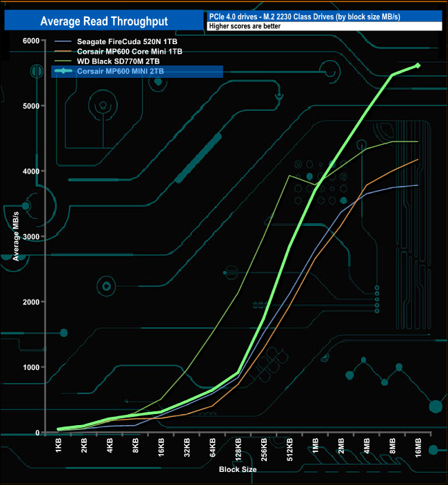The image size is (448, 485).
Task: Click the diamond data point at 16MB
Action: coord(418,65)
